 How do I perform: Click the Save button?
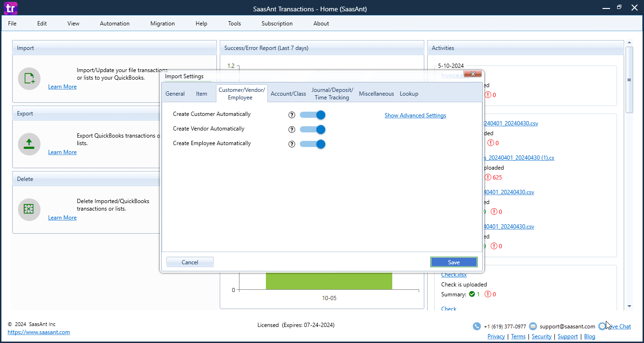click(x=454, y=262)
